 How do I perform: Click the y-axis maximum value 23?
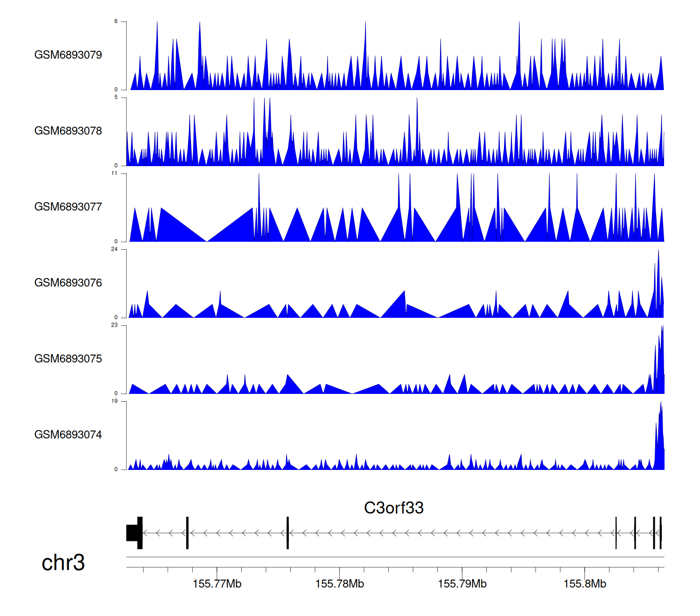[x=114, y=325]
